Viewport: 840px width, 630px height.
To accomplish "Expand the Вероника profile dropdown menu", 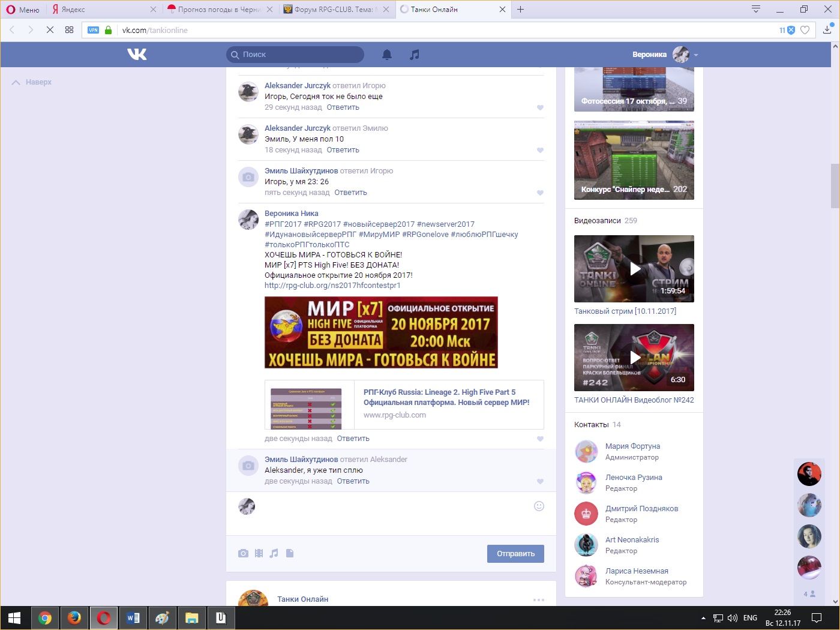I will 696,55.
